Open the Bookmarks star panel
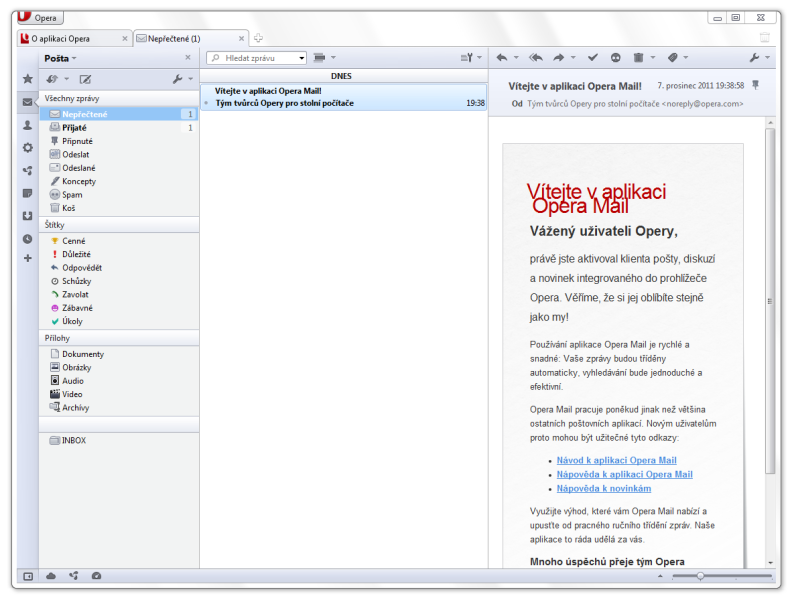794x600 pixels. click(x=28, y=78)
